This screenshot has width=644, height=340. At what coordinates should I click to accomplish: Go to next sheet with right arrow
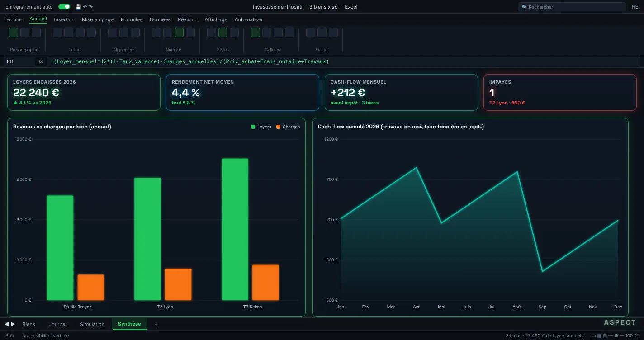click(x=13, y=324)
